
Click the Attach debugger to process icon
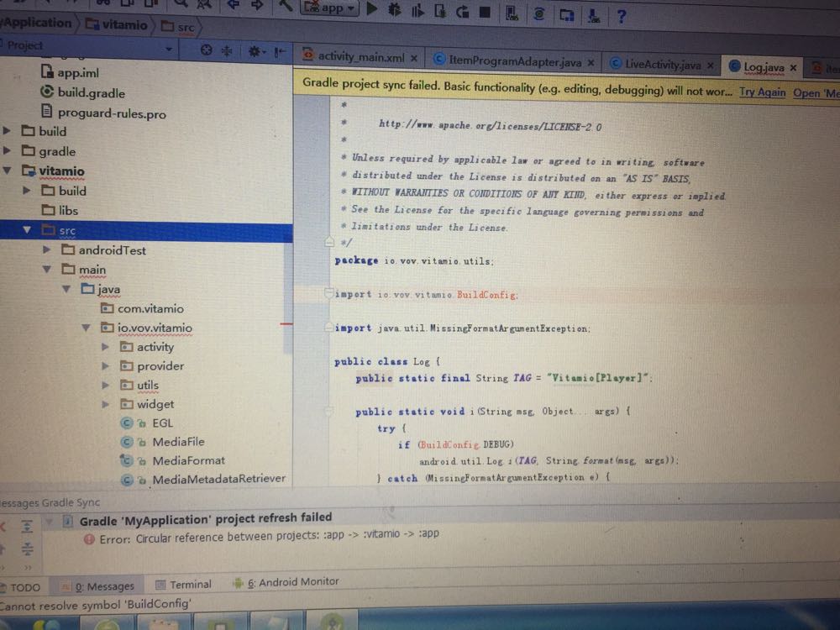(x=440, y=10)
